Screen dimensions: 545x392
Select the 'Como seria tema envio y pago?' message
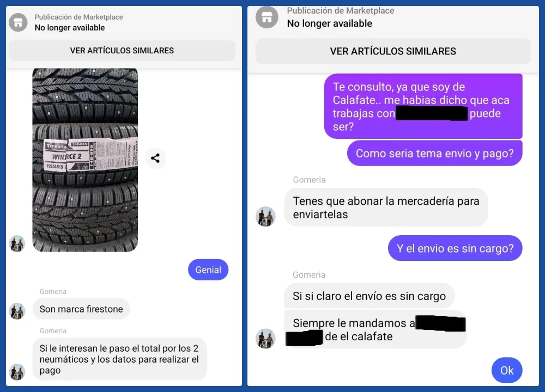point(434,154)
